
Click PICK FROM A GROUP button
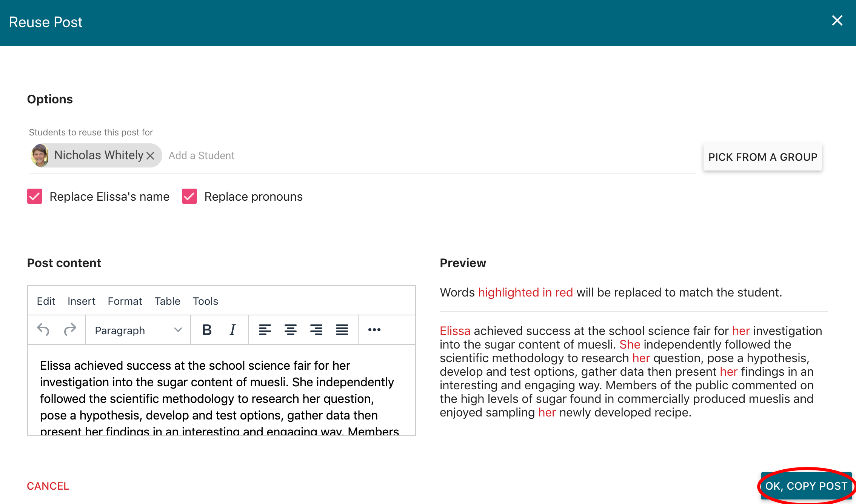pos(762,157)
